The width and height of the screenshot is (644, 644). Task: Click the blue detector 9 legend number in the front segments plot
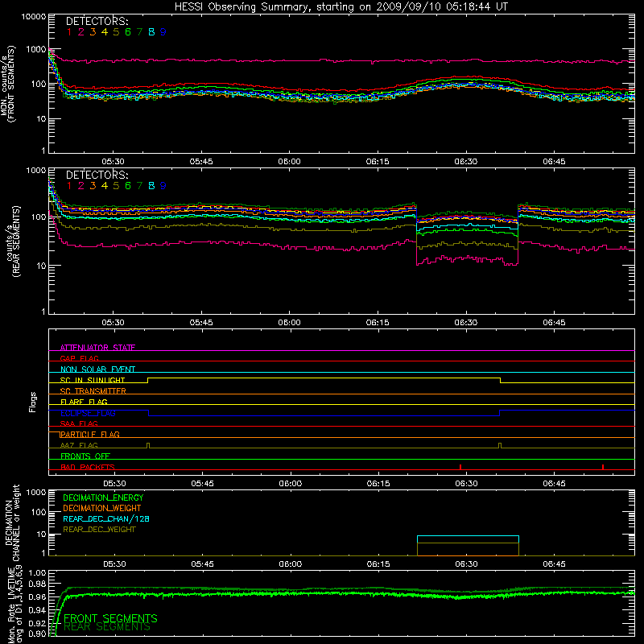coord(163,32)
